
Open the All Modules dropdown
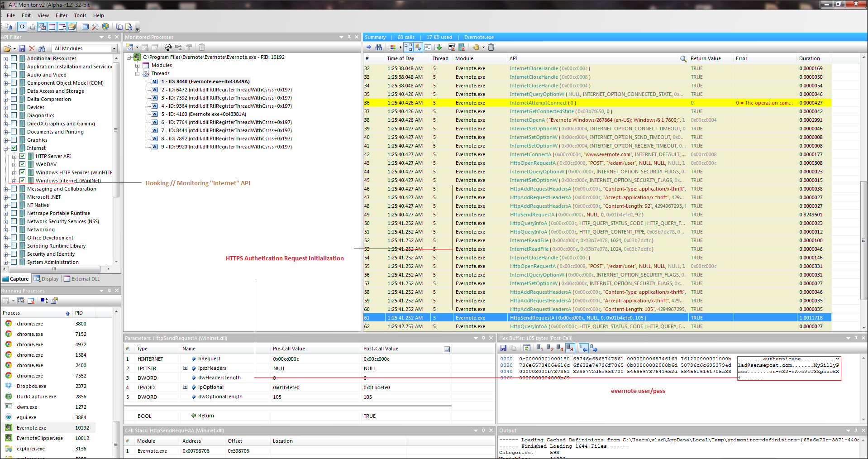pos(114,48)
